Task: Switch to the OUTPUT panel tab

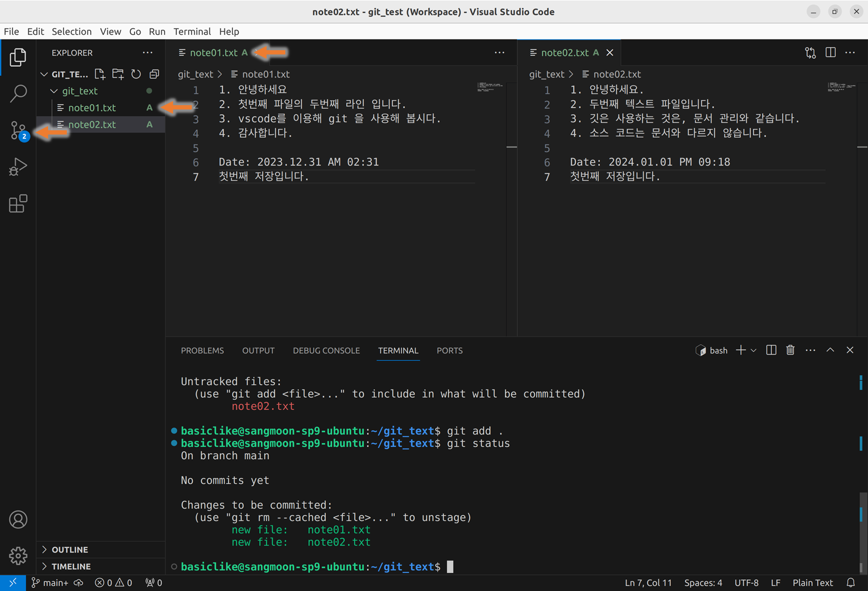Action: pos(258,351)
